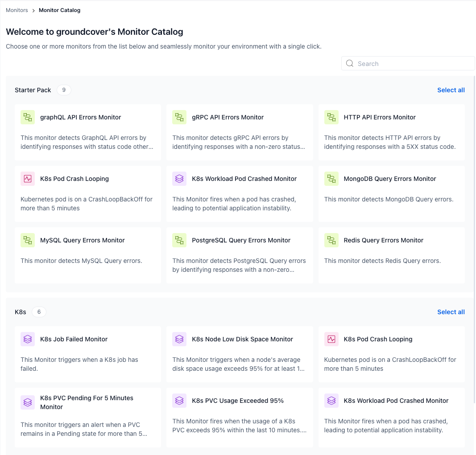Click the graphQL API Errors Monitor icon
Viewport: 476px width, 455px height.
click(28, 117)
